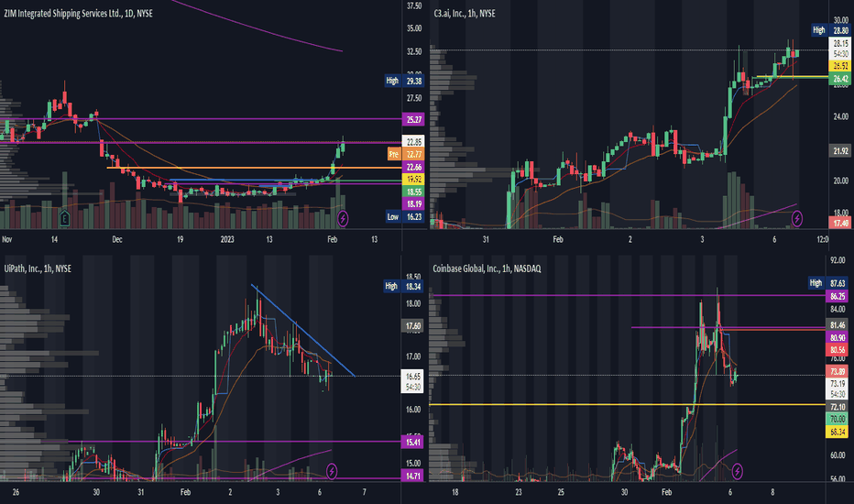Select the C3.ai, Inc. 1h chart title
854x504 pixels.
click(464, 13)
